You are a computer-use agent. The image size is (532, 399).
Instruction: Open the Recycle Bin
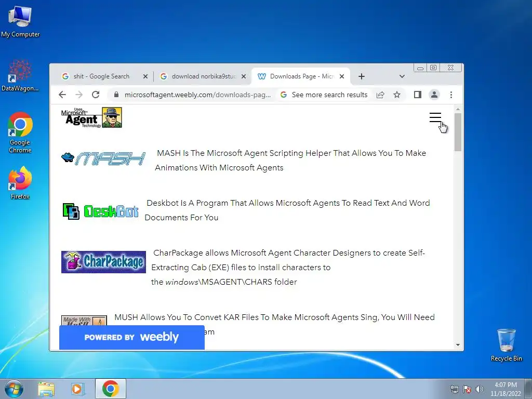[x=506, y=345]
